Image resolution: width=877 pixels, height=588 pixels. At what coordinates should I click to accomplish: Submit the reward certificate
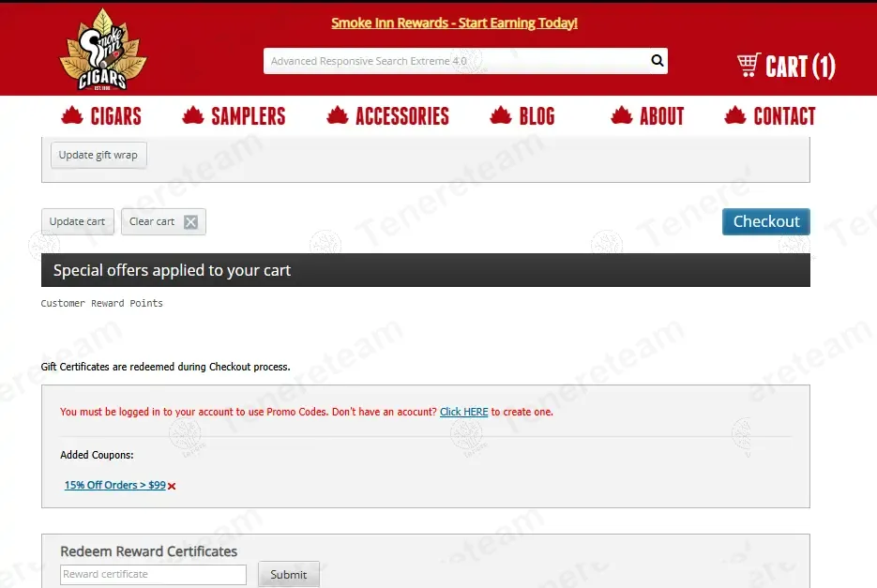pos(288,574)
